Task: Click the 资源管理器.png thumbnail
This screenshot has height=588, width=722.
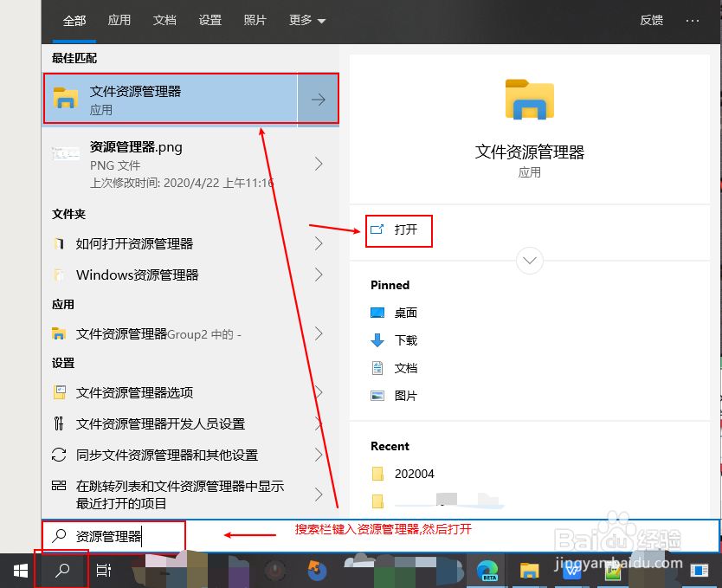Action: pos(66,153)
